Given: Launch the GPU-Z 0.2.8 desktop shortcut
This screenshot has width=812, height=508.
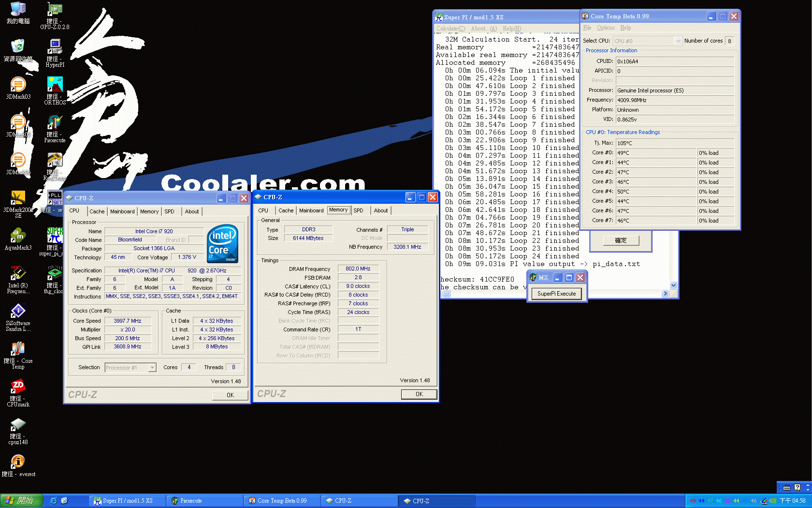Looking at the screenshot, I should [x=55, y=16].
